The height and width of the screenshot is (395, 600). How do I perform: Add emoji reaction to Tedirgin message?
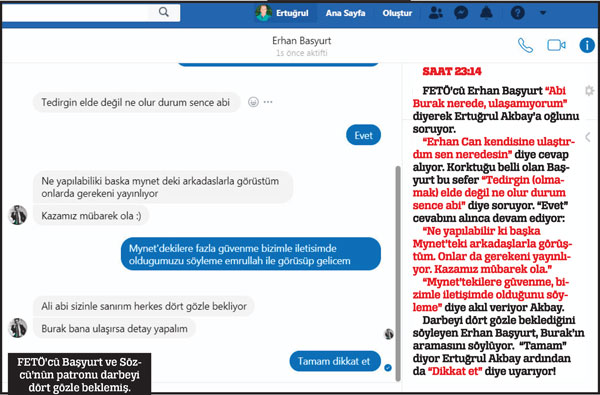pyautogui.click(x=253, y=102)
